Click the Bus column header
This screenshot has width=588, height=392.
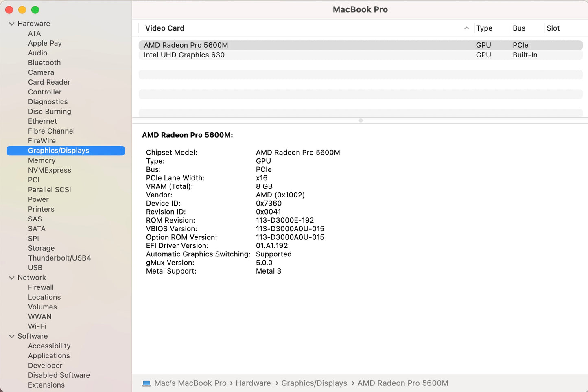[x=519, y=28]
